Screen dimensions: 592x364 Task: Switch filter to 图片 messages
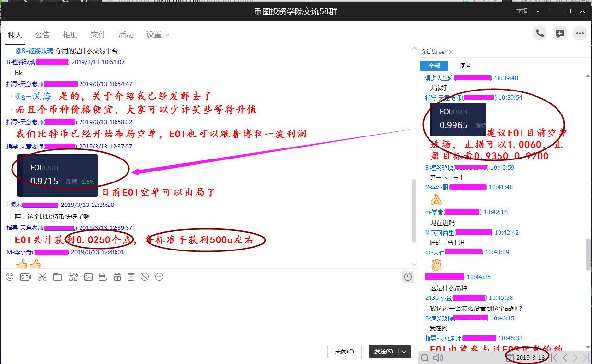coord(465,66)
